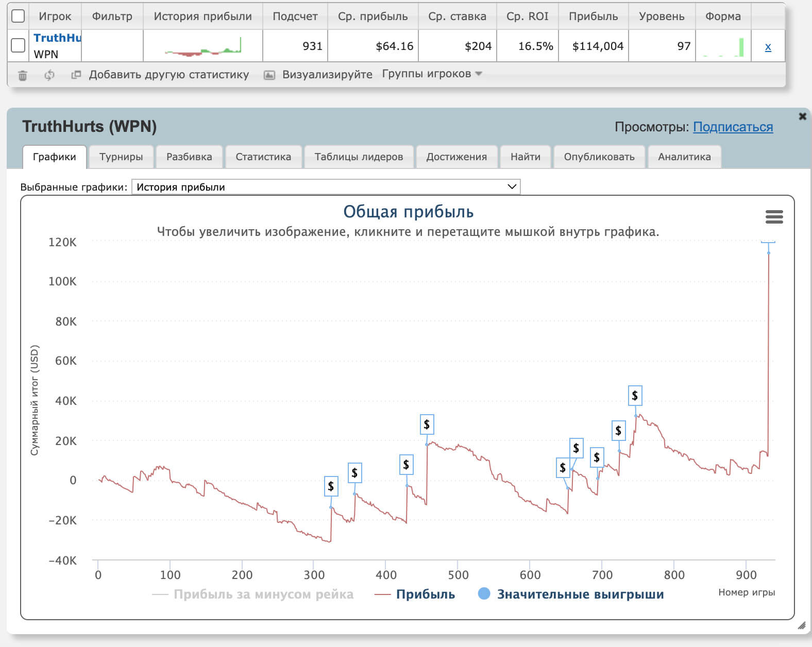Open the Выбранные графики dropdown
The image size is (812, 647).
click(326, 187)
